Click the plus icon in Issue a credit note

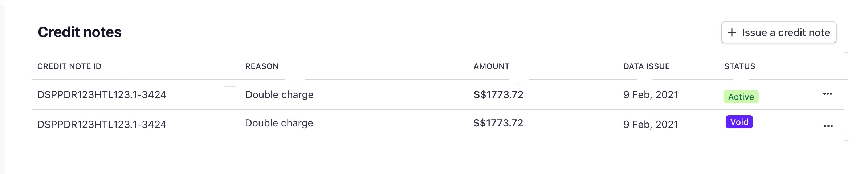pyautogui.click(x=732, y=33)
